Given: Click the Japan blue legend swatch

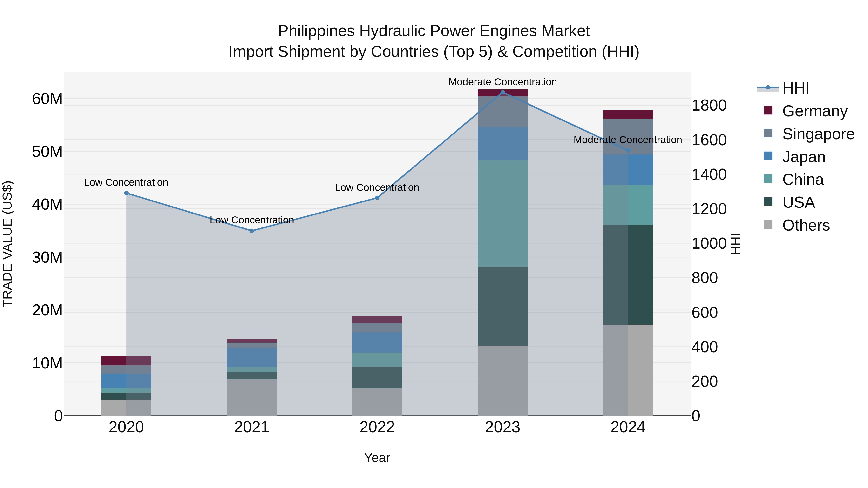Looking at the screenshot, I should click(x=768, y=156).
